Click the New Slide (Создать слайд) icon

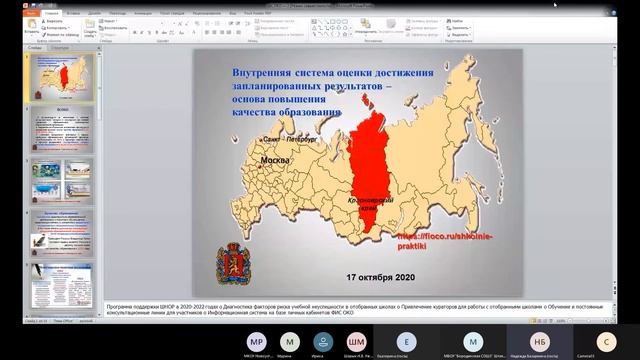point(90,24)
